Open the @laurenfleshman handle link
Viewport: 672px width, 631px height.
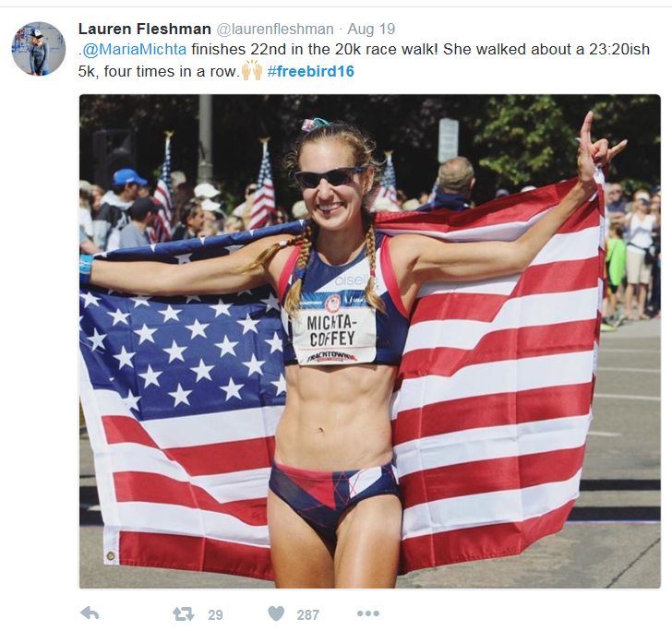(x=275, y=30)
